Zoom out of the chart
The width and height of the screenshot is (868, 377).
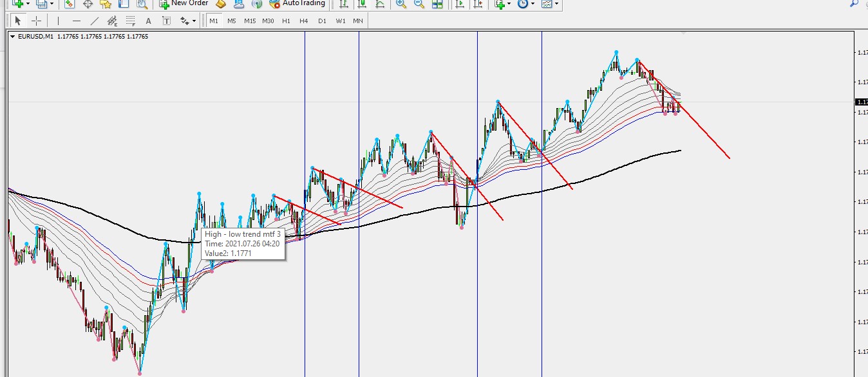[419, 3]
